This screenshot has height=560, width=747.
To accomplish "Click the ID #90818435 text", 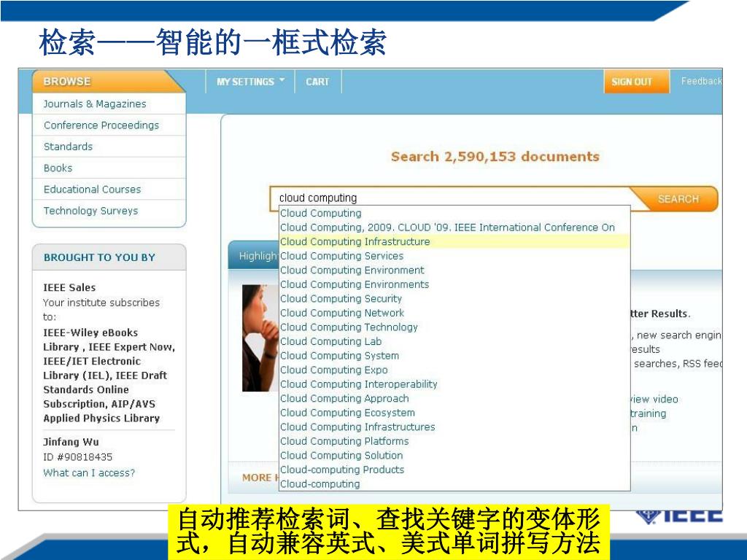I will [77, 457].
